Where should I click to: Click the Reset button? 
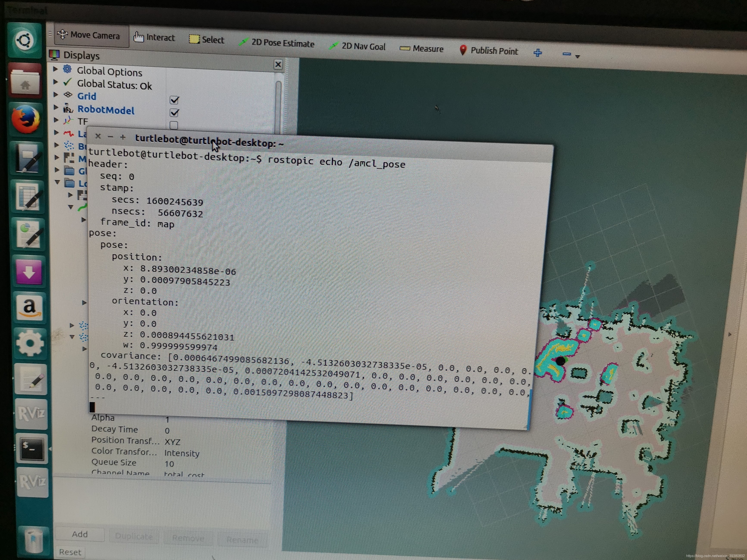click(x=70, y=552)
